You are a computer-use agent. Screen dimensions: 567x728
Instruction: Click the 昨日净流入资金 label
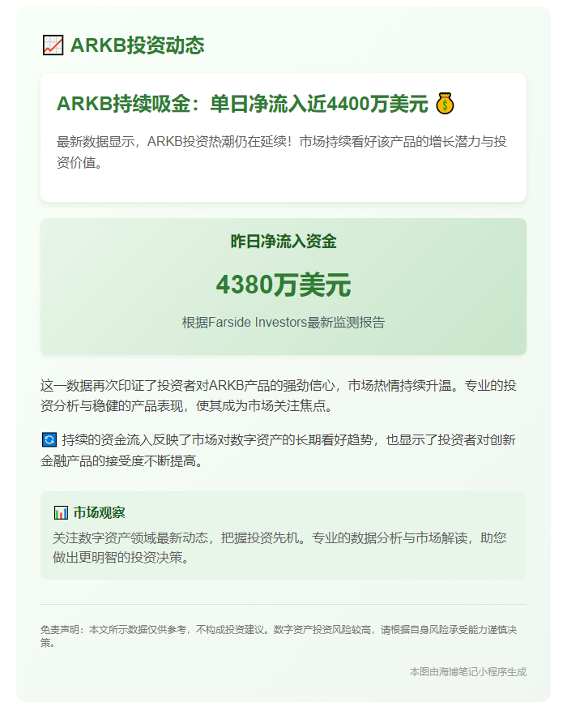[283, 242]
